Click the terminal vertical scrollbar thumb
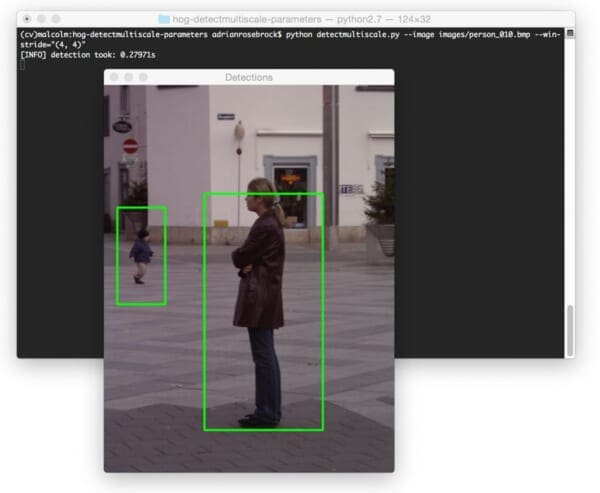The width and height of the screenshot is (600, 493). pos(570,330)
